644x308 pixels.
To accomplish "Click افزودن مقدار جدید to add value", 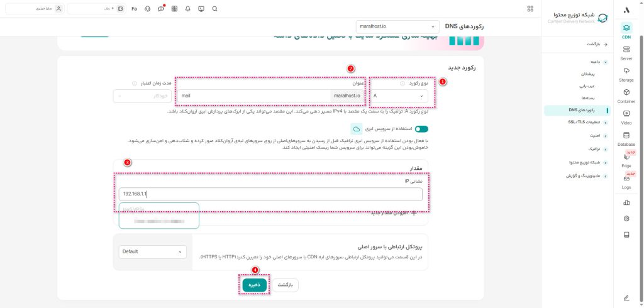I will (394, 213).
